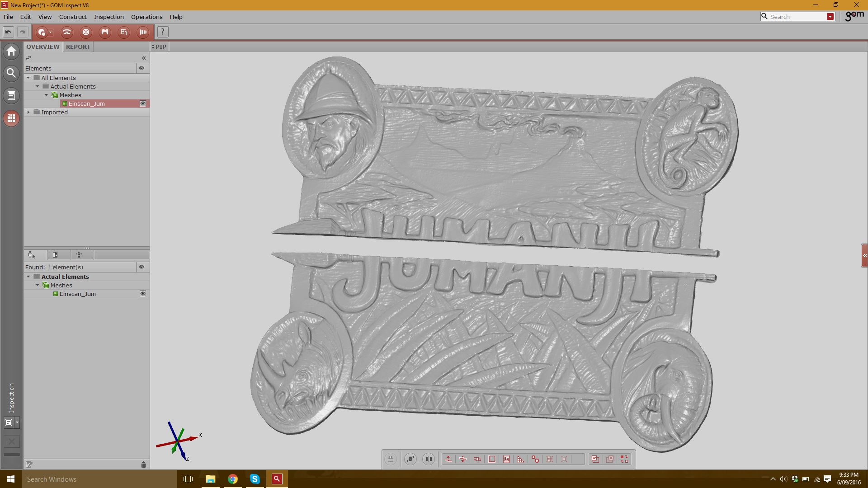Open the dropdown arrow beside the circle mesh tool
Screen dimensions: 868x488
(x=51, y=32)
